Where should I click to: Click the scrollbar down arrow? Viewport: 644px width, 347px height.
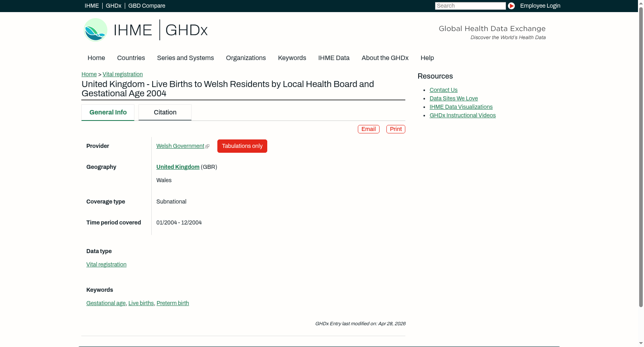click(641, 344)
